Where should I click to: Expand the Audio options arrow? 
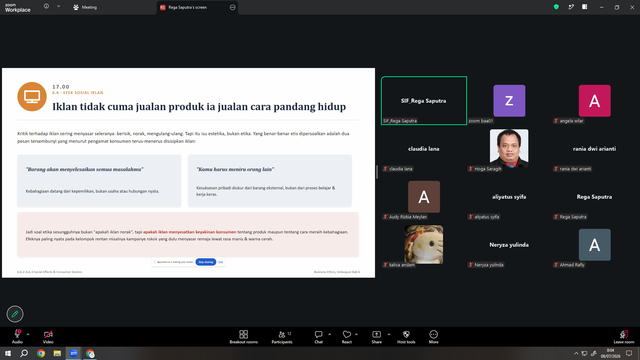28,334
